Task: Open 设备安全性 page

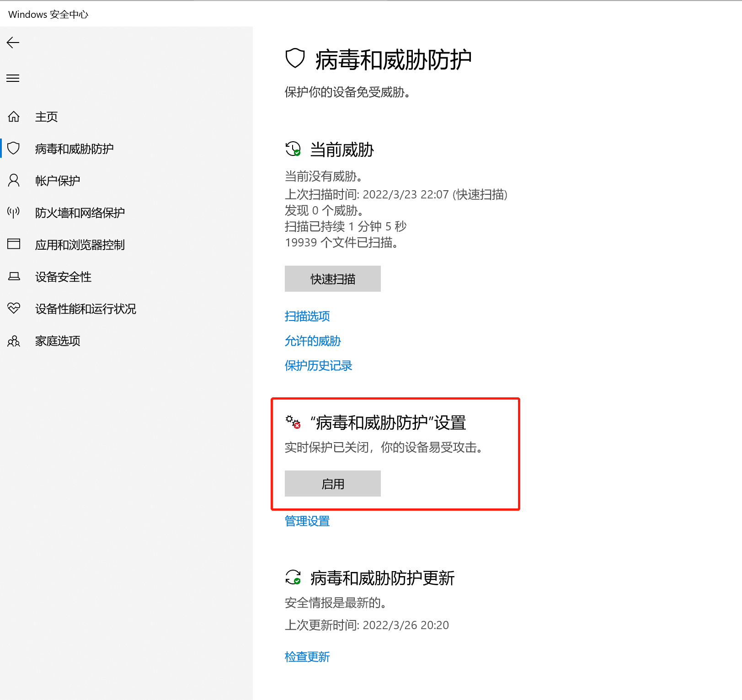Action: 64,277
